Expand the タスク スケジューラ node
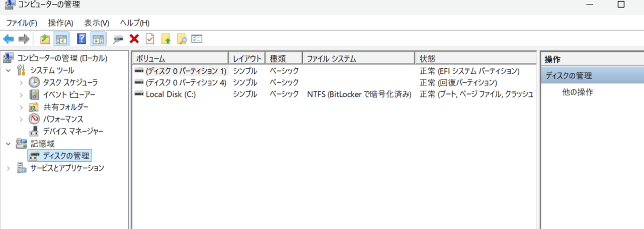644x229 pixels. pos(21,82)
